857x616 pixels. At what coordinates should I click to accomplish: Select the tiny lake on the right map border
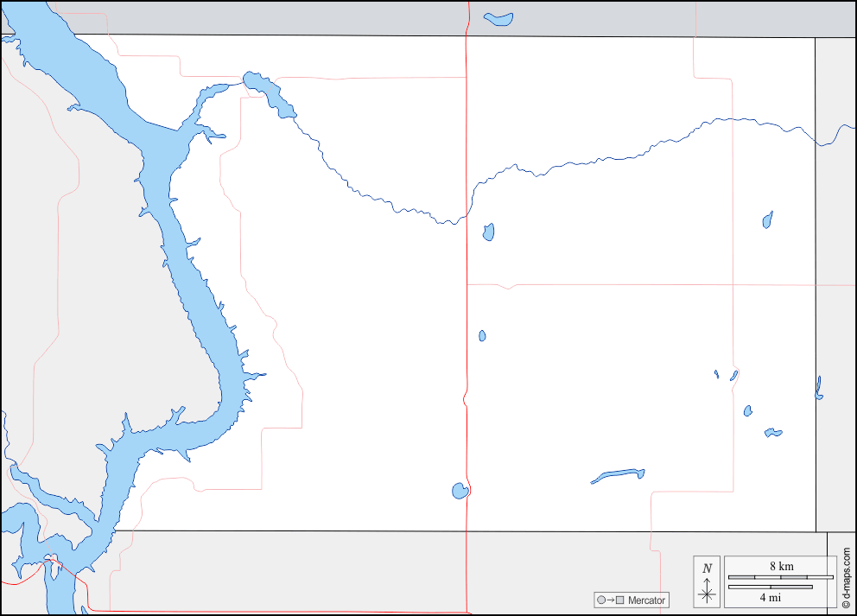tap(818, 388)
